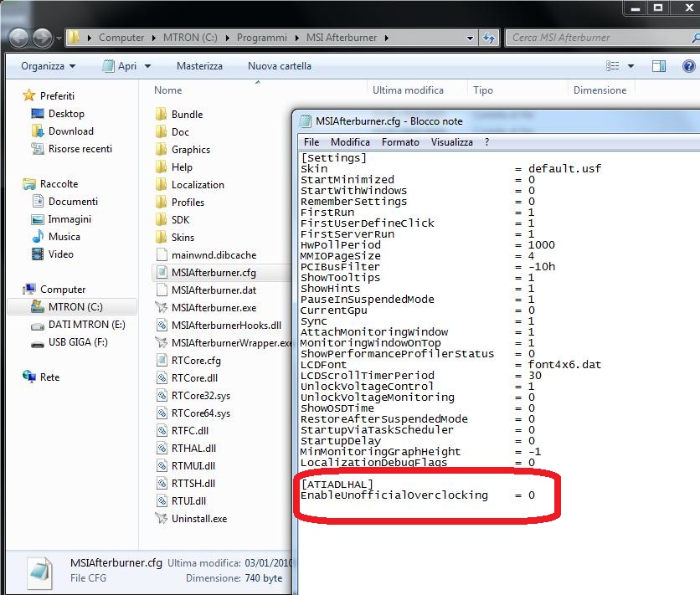
Task: Select the Help folder icon
Action: point(161,167)
